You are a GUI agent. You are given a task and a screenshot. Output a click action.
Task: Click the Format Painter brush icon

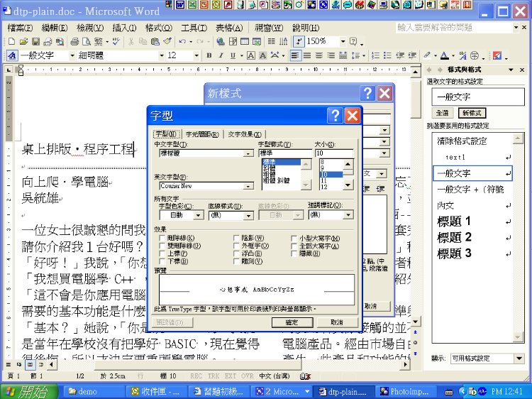coord(167,41)
